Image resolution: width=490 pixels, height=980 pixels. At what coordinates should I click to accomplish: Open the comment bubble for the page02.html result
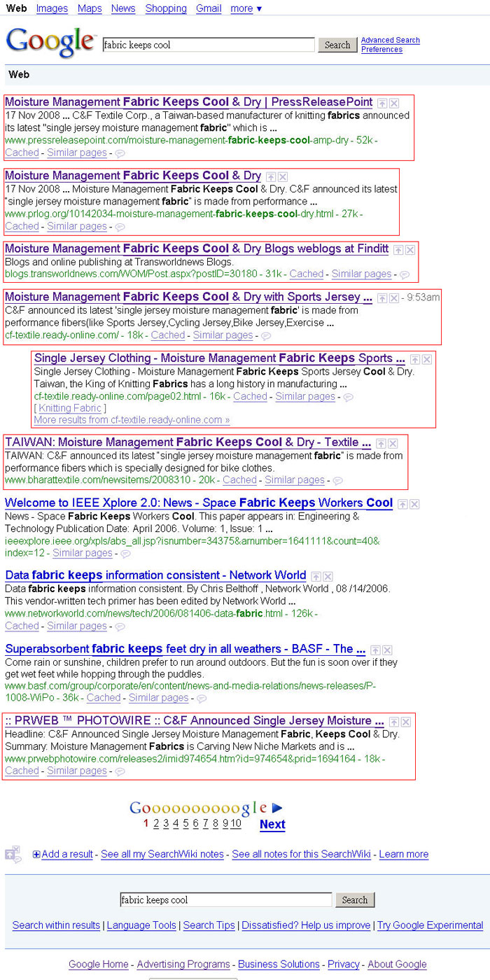coord(348,397)
